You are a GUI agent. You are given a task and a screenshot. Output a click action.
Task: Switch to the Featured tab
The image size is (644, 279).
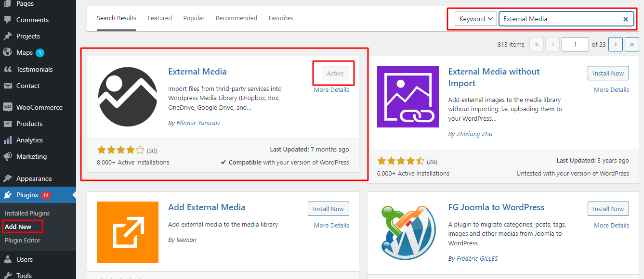pos(160,18)
